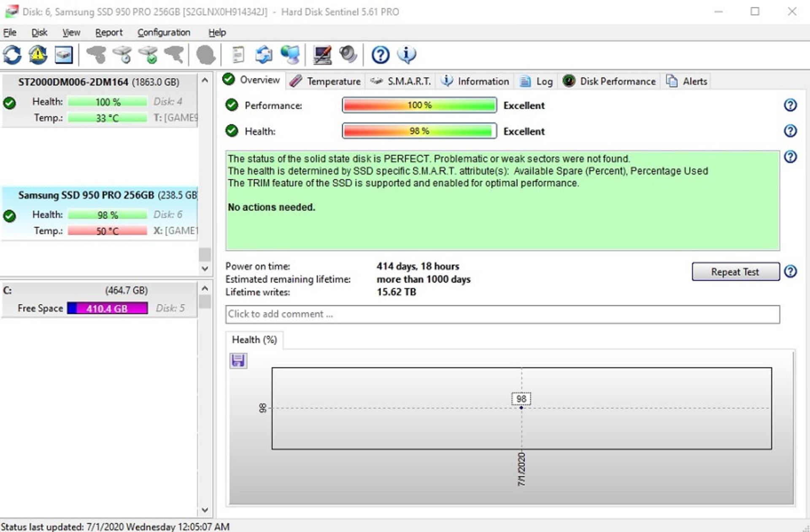Switch to the Overview tab
The height and width of the screenshot is (532, 810).
pyautogui.click(x=252, y=80)
